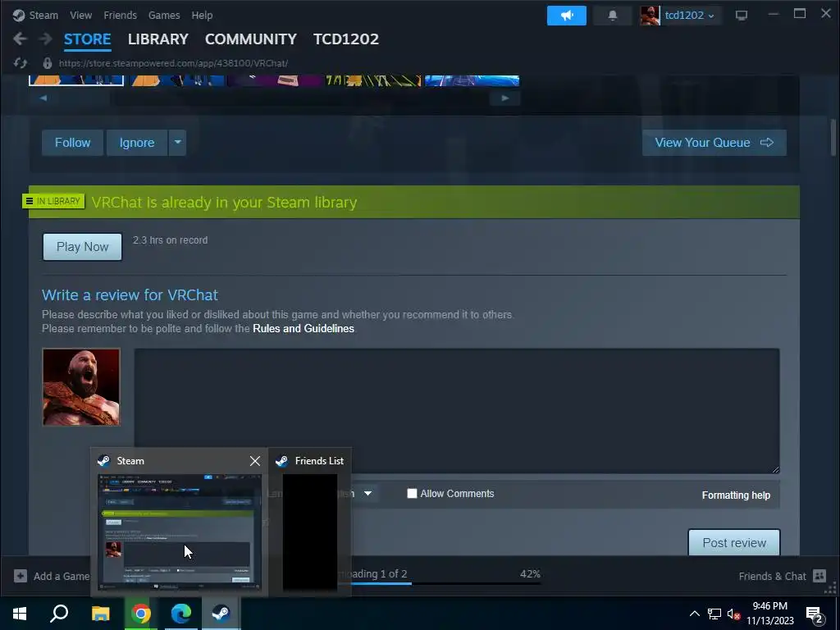The width and height of the screenshot is (840, 630).
Task: Click the padlock icon next to URL
Action: coord(47,63)
